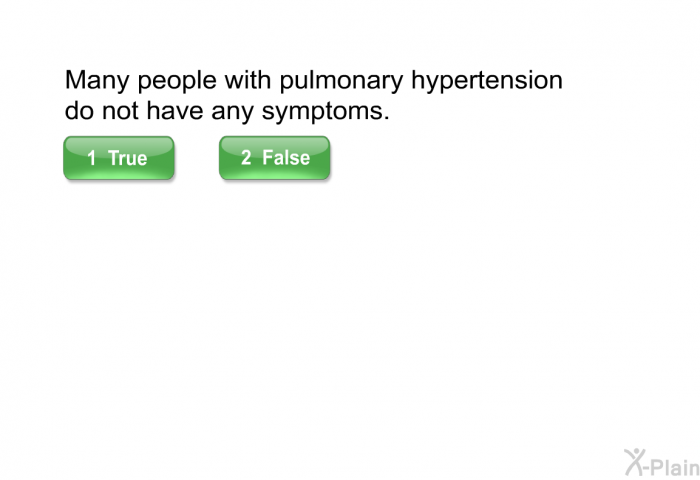Choose the green False answer button

coord(275,158)
